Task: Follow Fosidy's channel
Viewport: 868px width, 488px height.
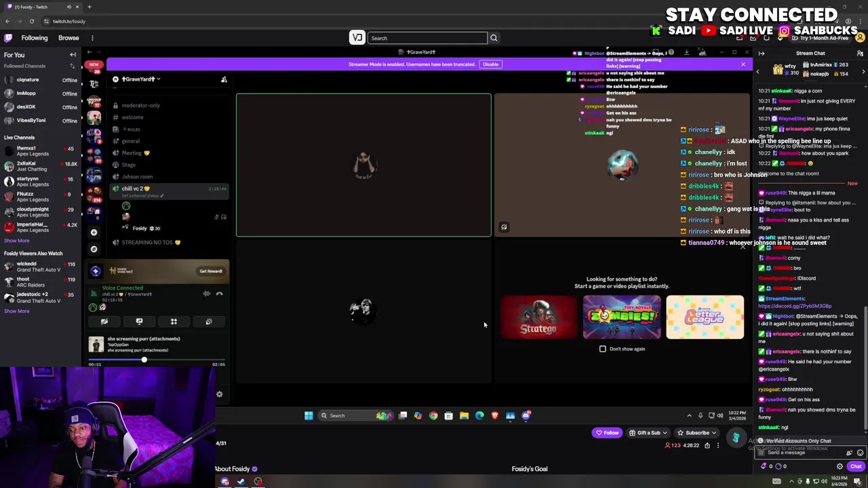Action: coord(608,433)
